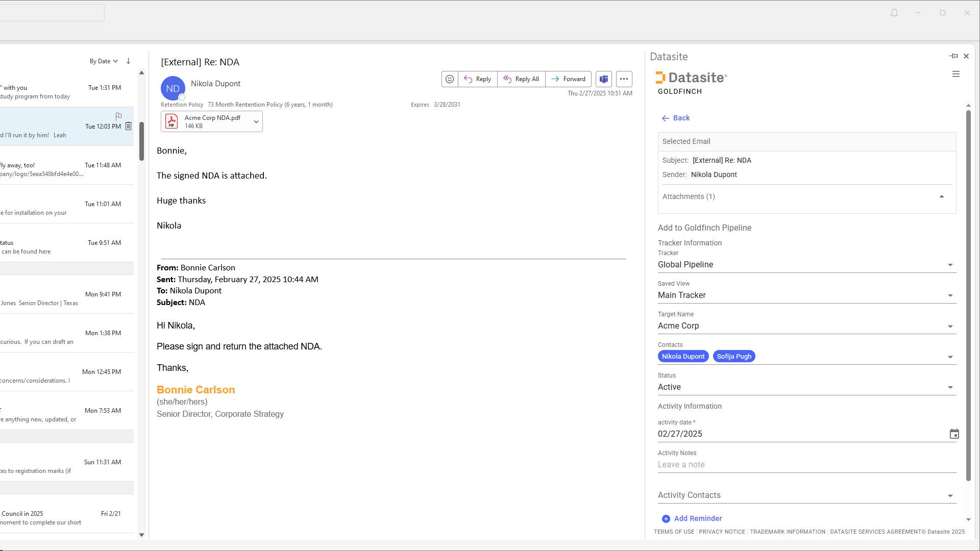This screenshot has height=551, width=980.
Task: Click the emoji reaction icon
Action: click(x=449, y=79)
